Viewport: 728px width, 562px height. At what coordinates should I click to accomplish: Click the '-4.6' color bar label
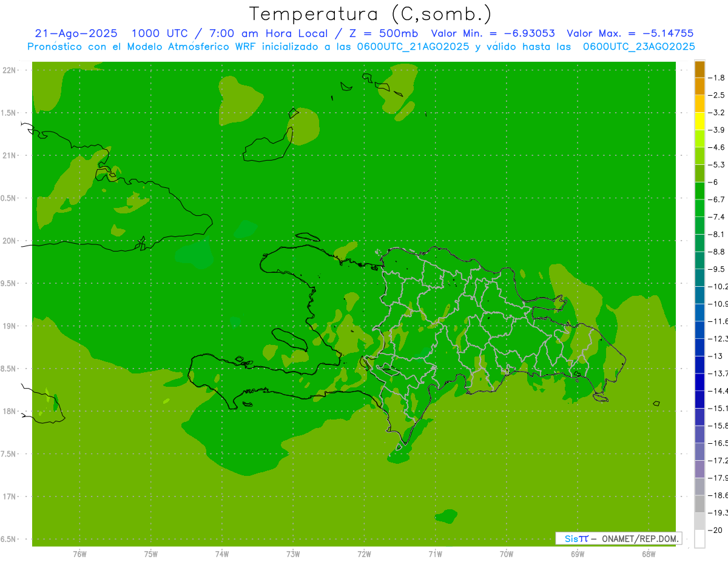click(x=718, y=147)
